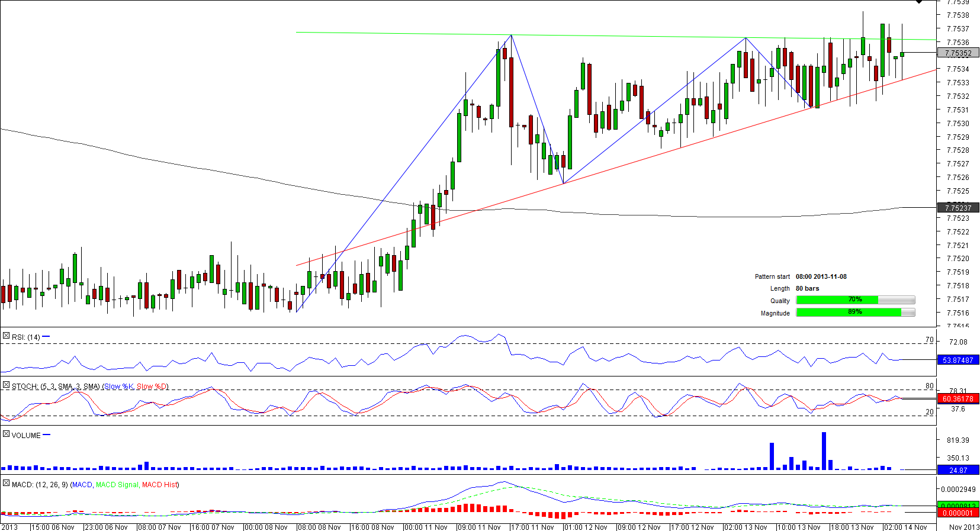Click the blue volume value tag 24.87

coord(958,471)
